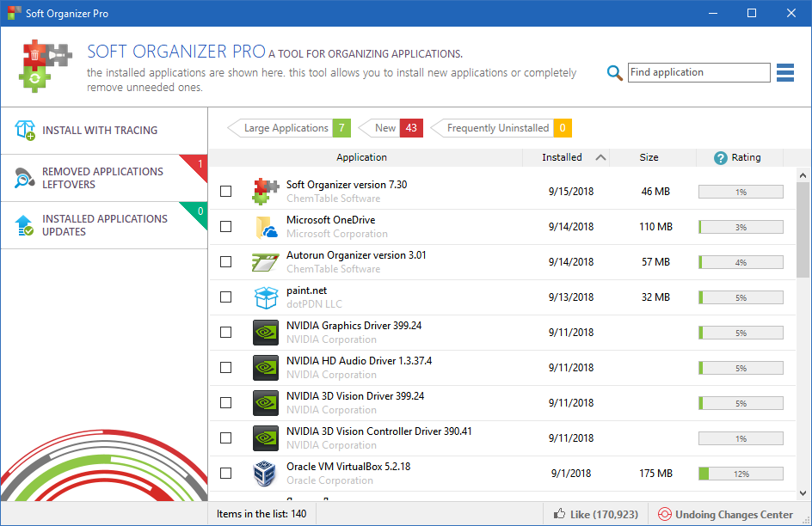Click the Install with Tracing box icon
Screen dimensions: 812x526
[x=24, y=131]
